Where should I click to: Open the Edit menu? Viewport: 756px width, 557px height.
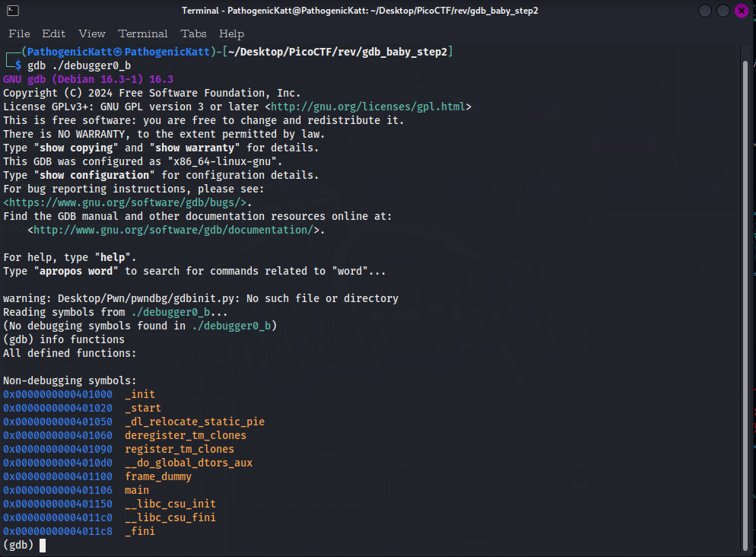53,33
